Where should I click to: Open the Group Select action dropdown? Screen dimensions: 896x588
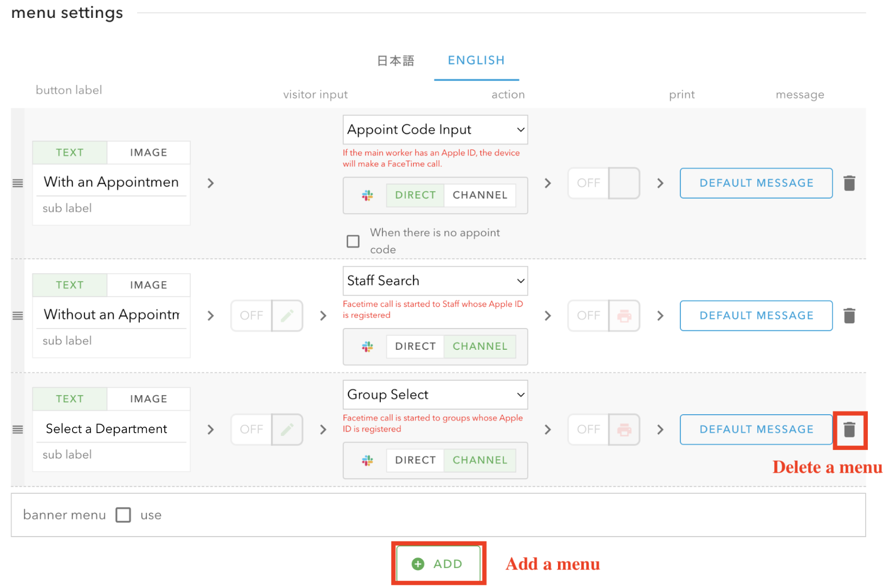click(434, 395)
